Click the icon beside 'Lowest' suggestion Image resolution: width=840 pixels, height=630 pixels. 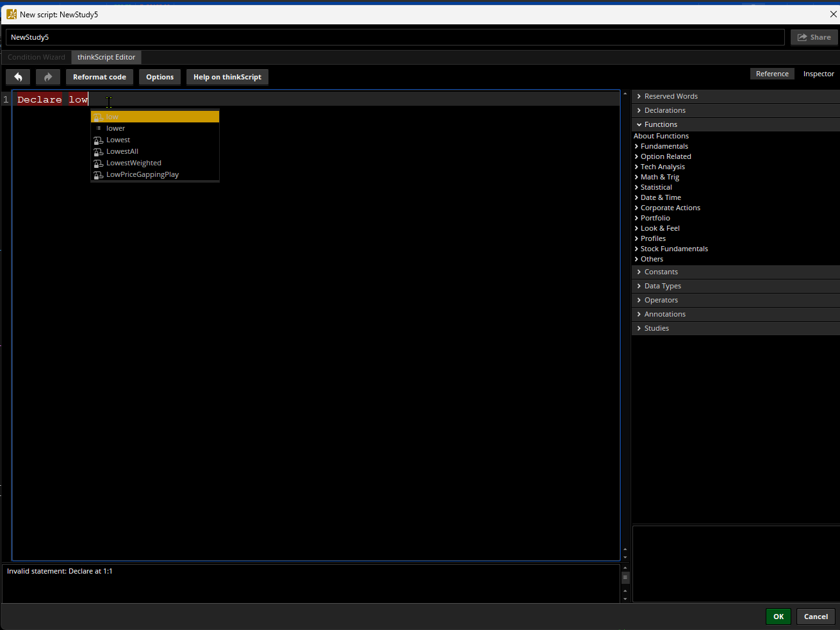(x=98, y=140)
